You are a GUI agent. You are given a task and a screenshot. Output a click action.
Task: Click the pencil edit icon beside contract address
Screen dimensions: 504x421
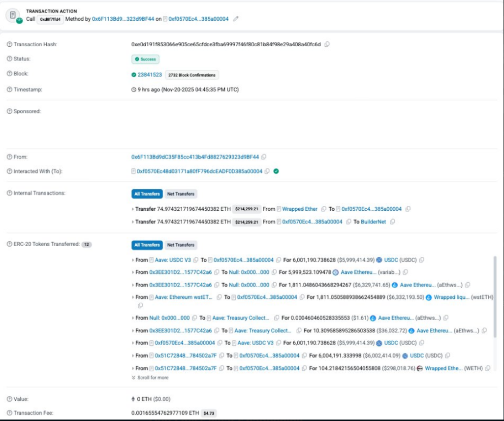tap(236, 19)
